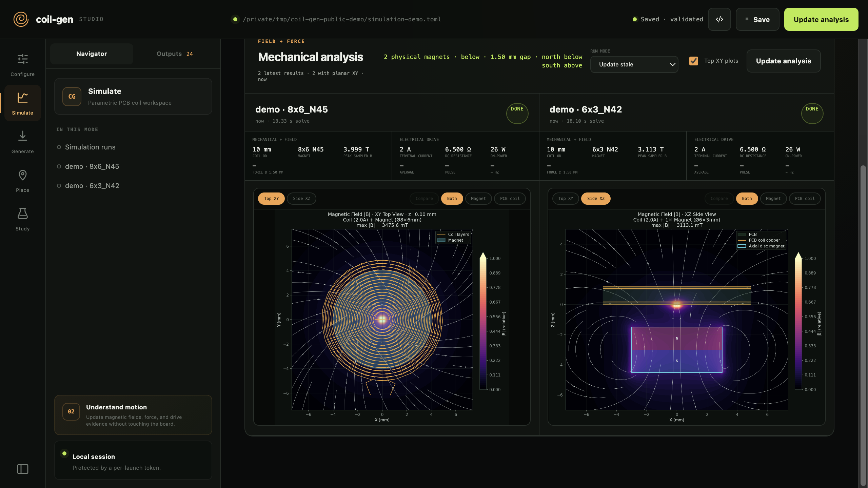Click the 8x6 N45 magnet value
Screen dimensions: 868x488
coord(311,149)
